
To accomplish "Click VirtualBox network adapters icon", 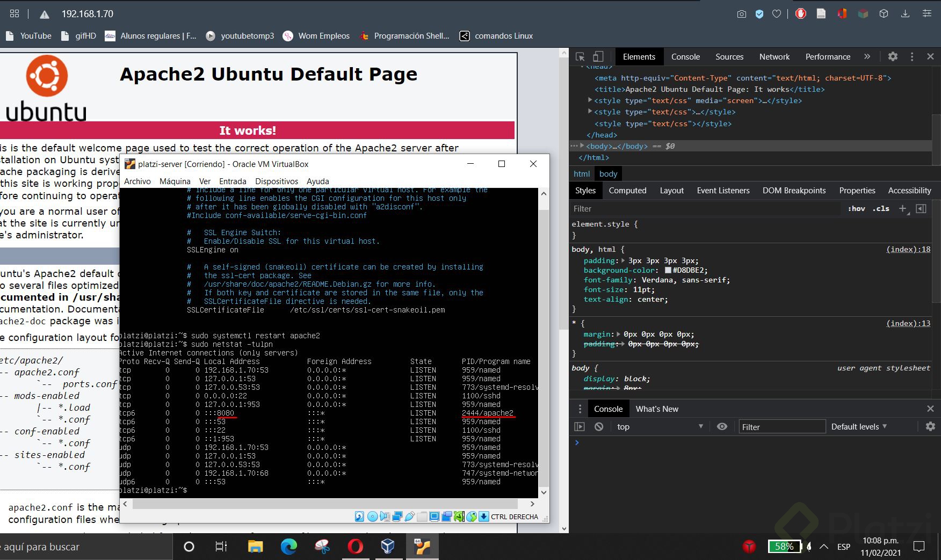I will pyautogui.click(x=397, y=517).
